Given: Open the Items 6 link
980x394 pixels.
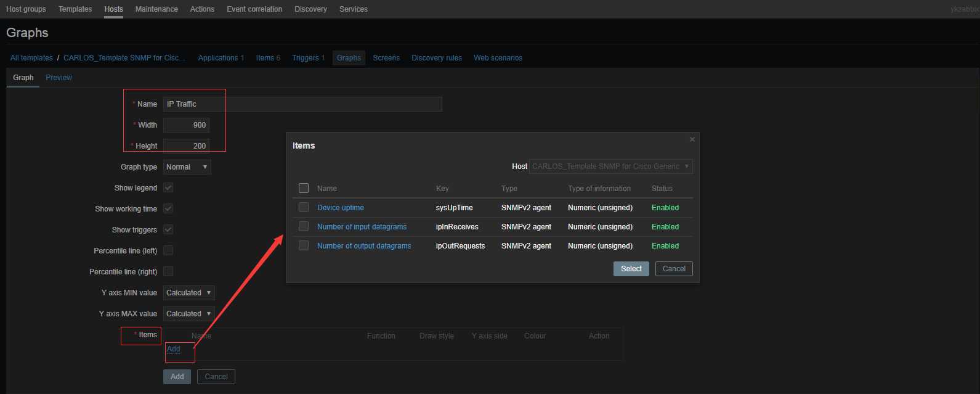Looking at the screenshot, I should coord(269,57).
